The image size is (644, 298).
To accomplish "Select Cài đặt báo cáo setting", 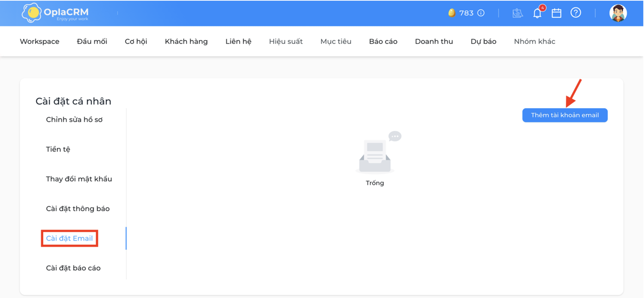I will pyautogui.click(x=73, y=268).
